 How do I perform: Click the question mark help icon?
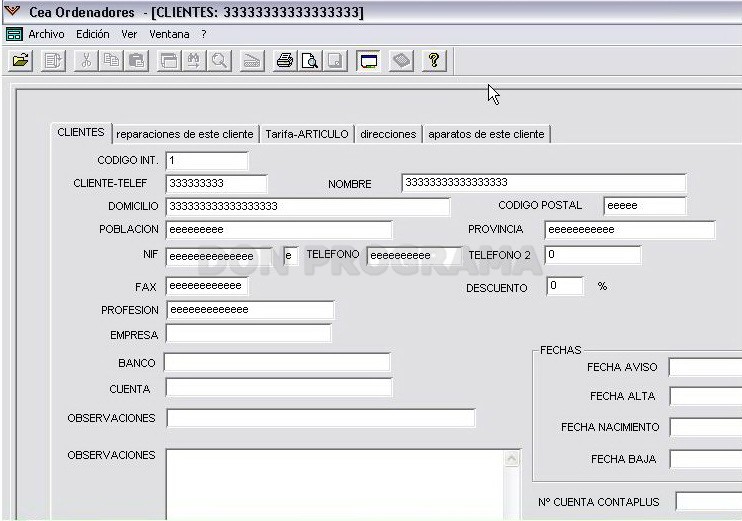click(434, 61)
